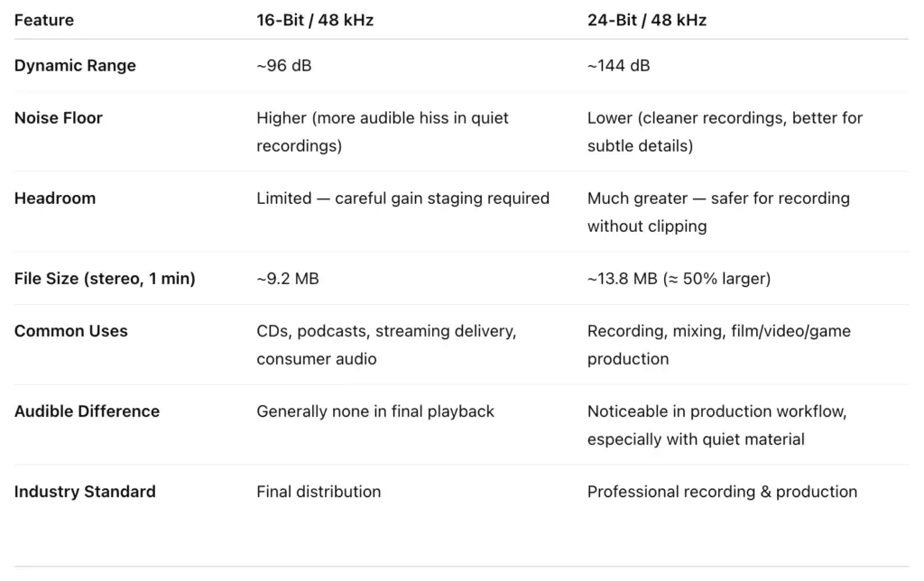Click the 24-Bit / 48 kHz column header

click(646, 20)
